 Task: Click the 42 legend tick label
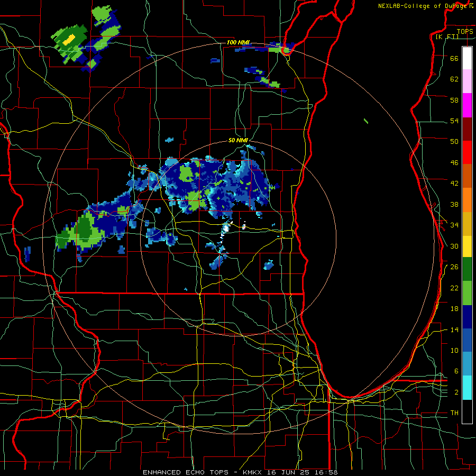454,184
